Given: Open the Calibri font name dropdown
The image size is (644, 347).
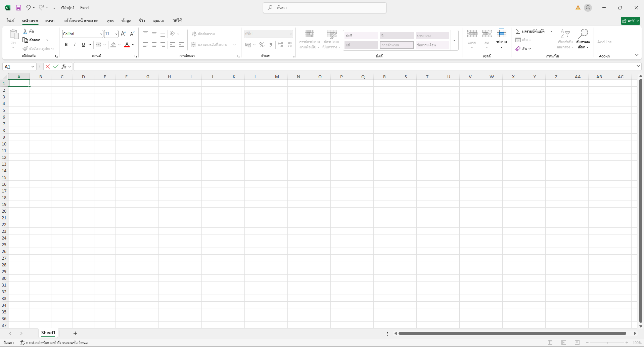Looking at the screenshot, I should (101, 34).
